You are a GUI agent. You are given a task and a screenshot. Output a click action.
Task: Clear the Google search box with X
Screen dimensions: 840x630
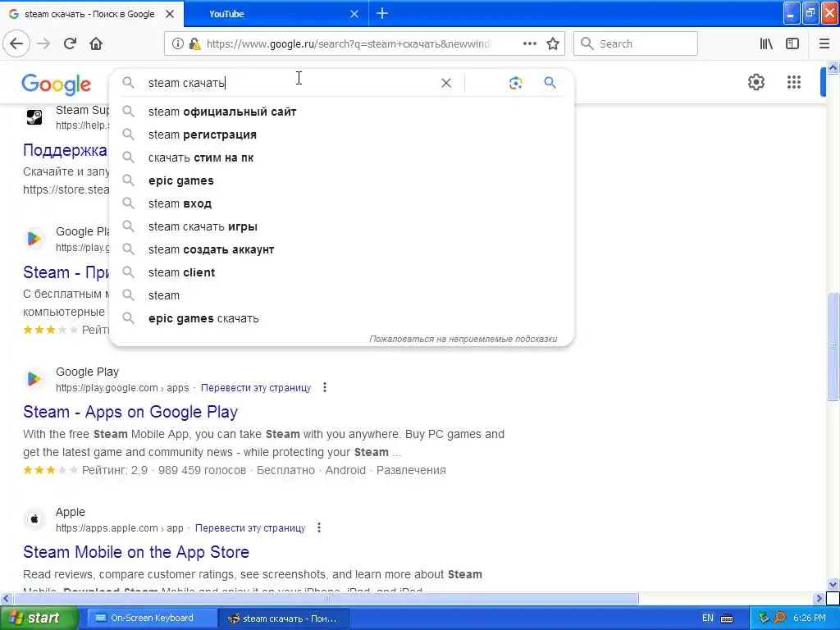pyautogui.click(x=445, y=83)
